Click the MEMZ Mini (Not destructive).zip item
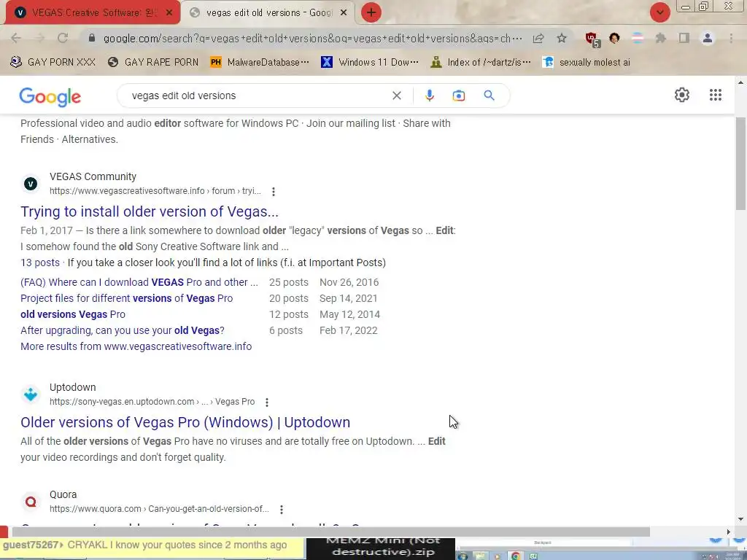This screenshot has width=747, height=560. point(381,547)
